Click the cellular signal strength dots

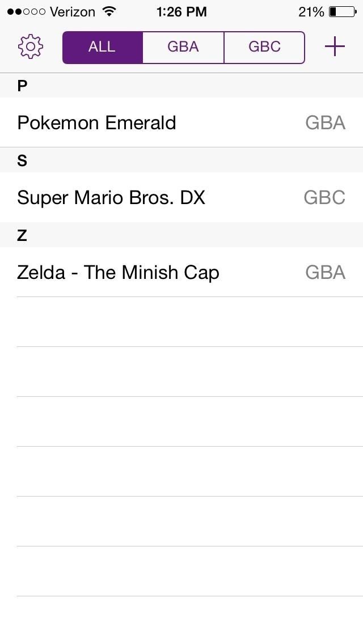pyautogui.click(x=26, y=11)
